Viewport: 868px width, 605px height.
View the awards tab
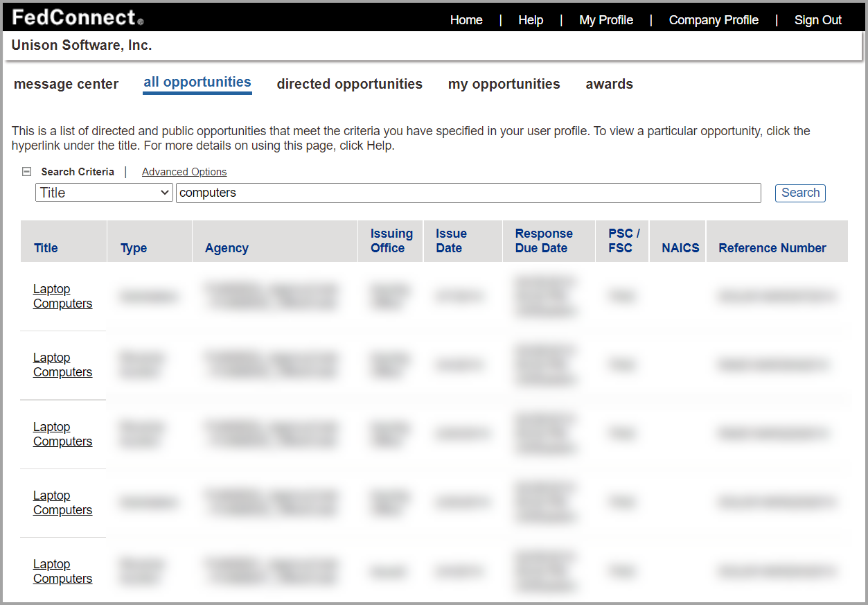609,84
